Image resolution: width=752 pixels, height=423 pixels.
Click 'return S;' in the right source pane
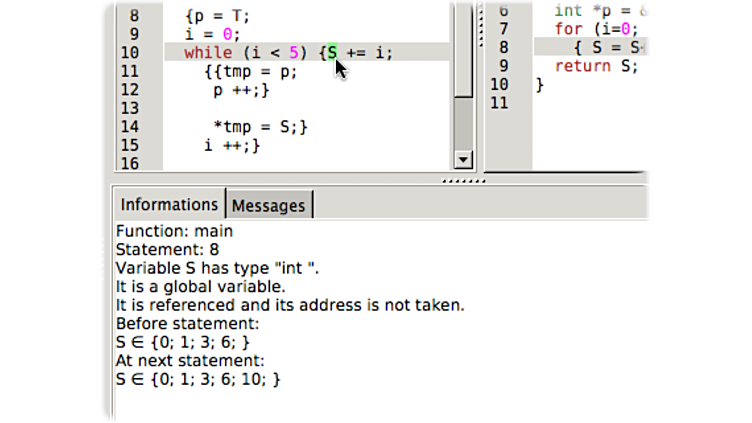point(596,66)
